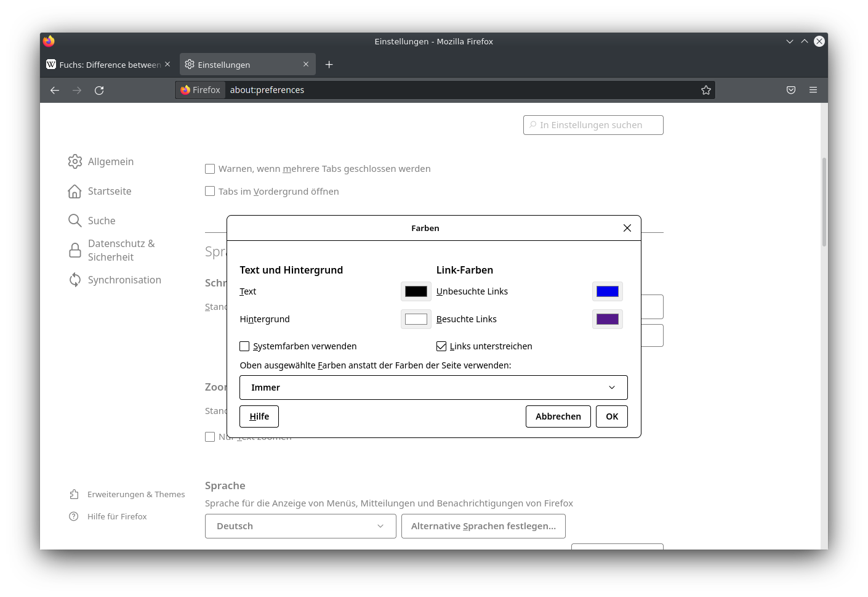
Task: Enable Systemfarben verwenden checkbox
Action: coord(245,346)
